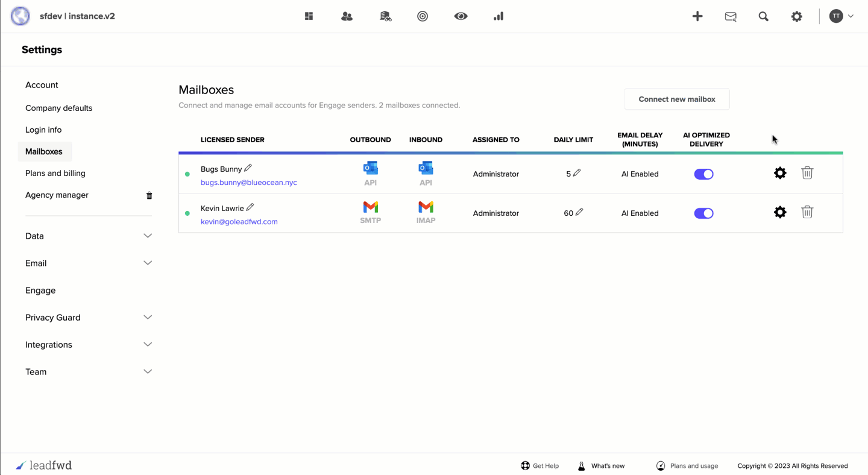Go to Company defaults settings page
The height and width of the screenshot is (475, 868).
[58, 108]
